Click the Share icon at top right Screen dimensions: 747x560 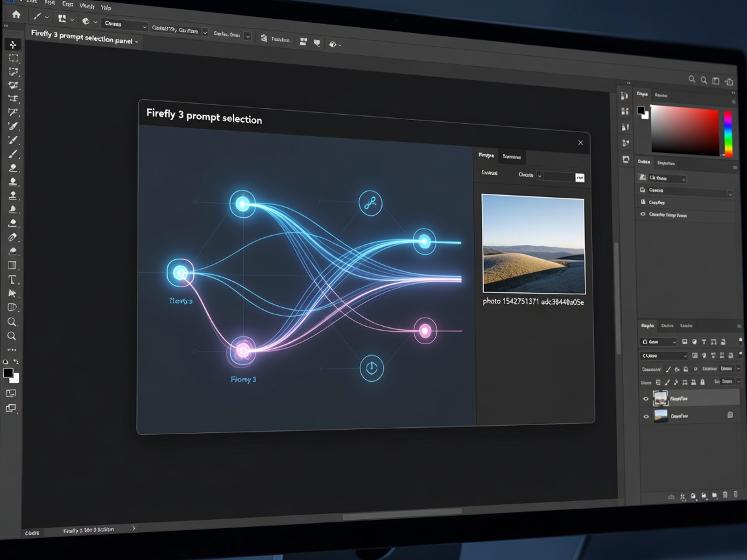pyautogui.click(x=729, y=82)
